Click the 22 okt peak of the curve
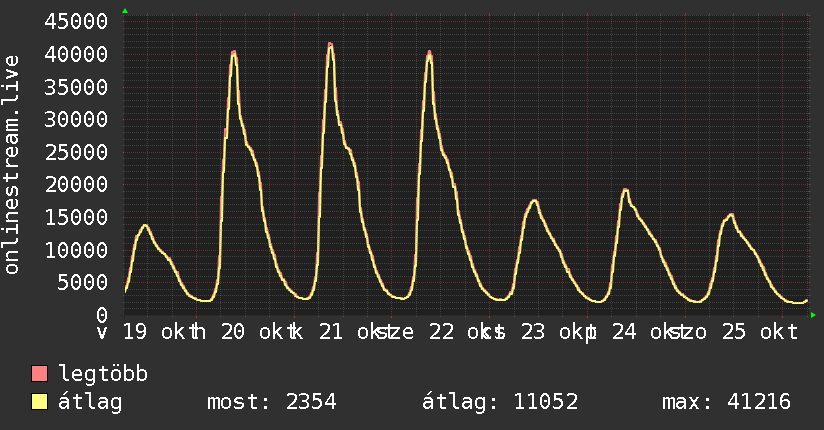This screenshot has height=430, width=824. coord(429,53)
